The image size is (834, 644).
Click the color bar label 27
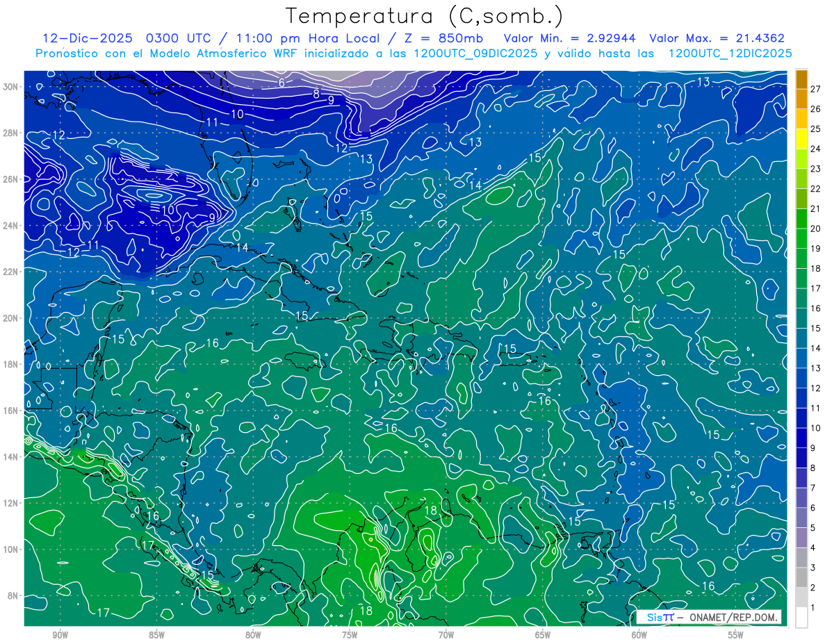816,88
